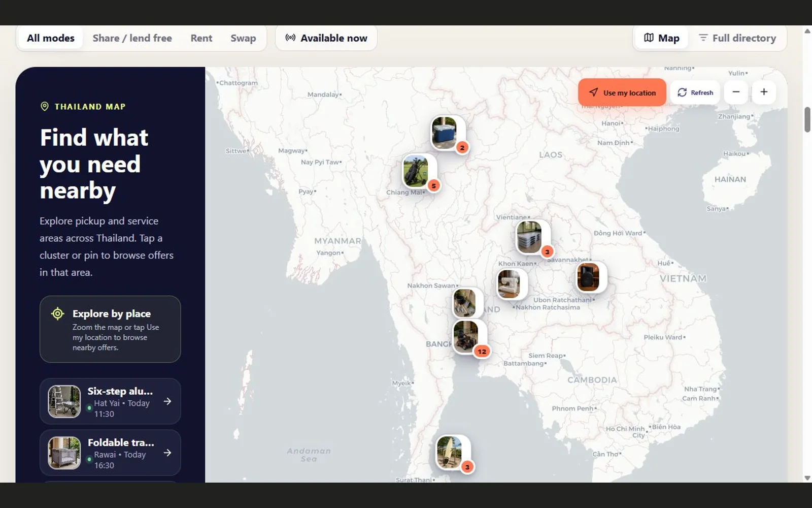Screen dimensions: 812x508
Task: Zoom in the map with plus
Action: point(764,92)
